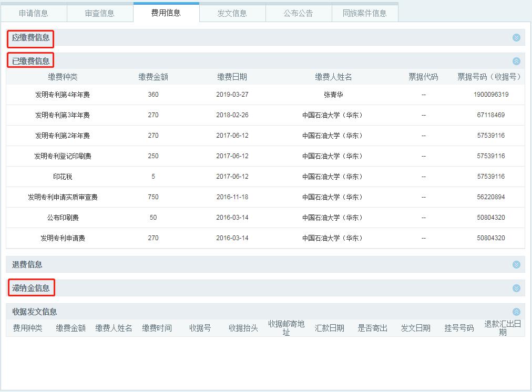Click the 缴费种类 column header
532x392 pixels.
coord(63,77)
